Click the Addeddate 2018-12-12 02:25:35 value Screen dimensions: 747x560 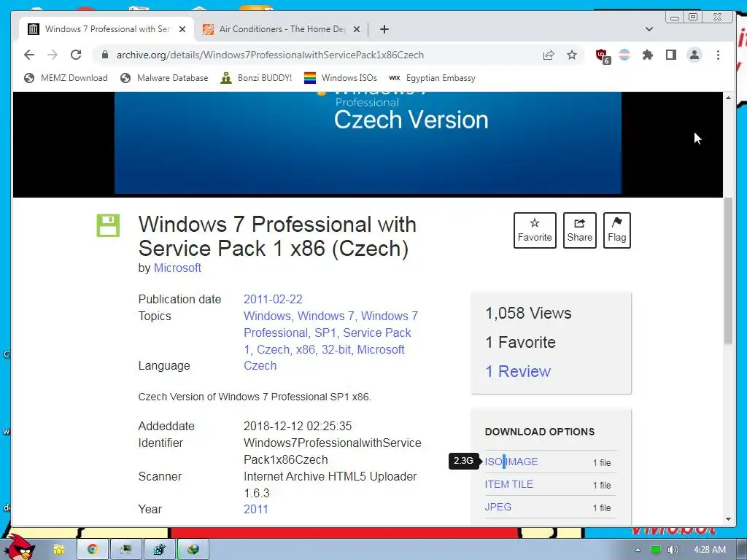tap(298, 426)
